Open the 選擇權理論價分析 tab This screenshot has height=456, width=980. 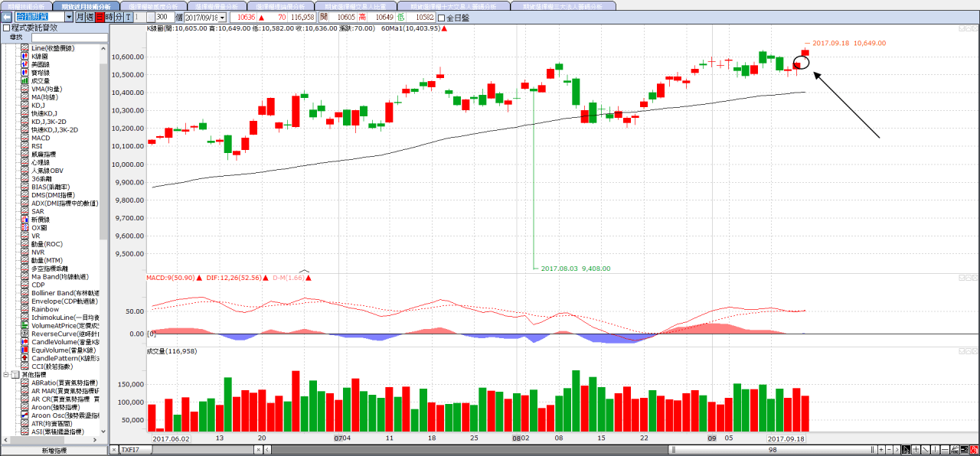(283, 5)
